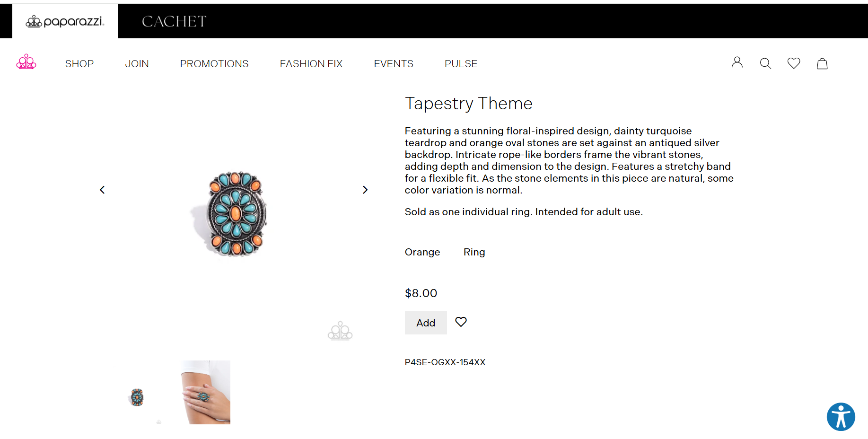Open the wishlist heart in header
Viewport: 868px width, 439px height.
794,63
